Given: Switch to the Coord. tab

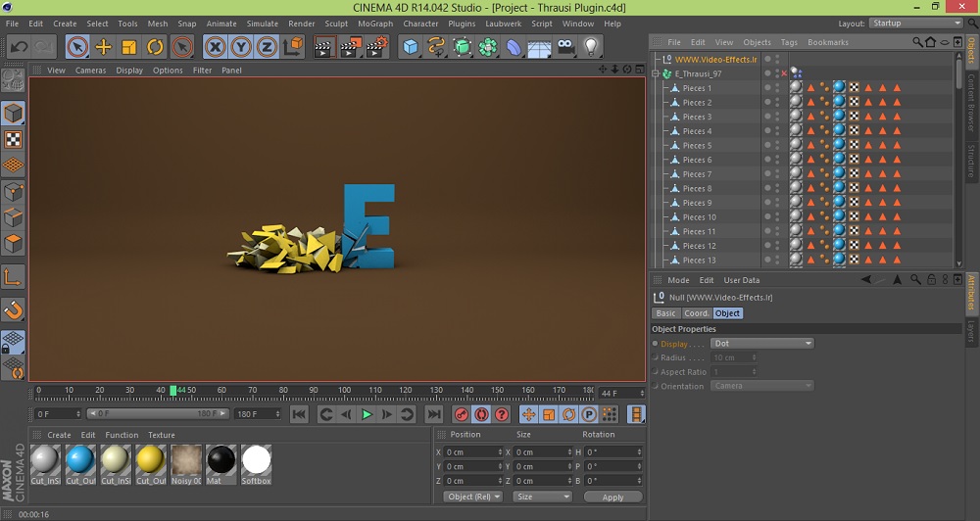Looking at the screenshot, I should tap(696, 313).
